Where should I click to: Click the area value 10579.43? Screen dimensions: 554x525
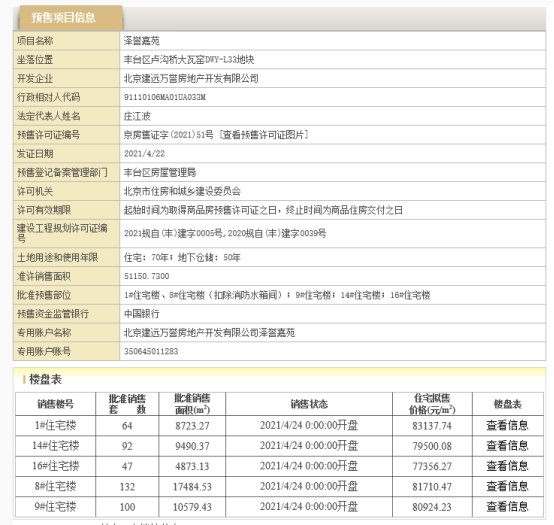pyautogui.click(x=192, y=507)
